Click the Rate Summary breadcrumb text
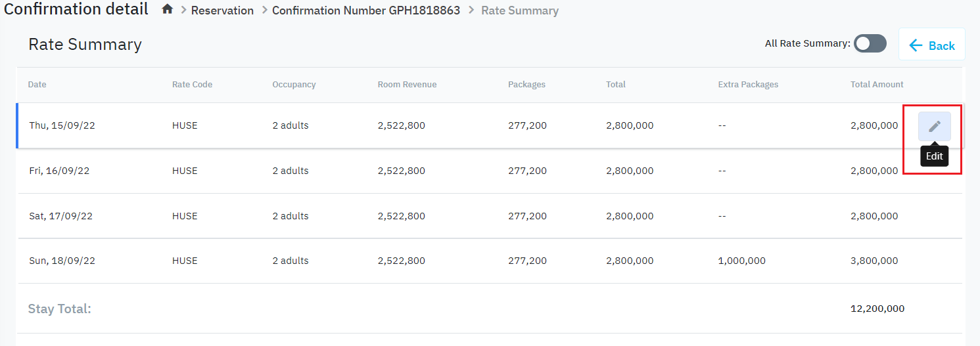The image size is (980, 346). click(519, 11)
